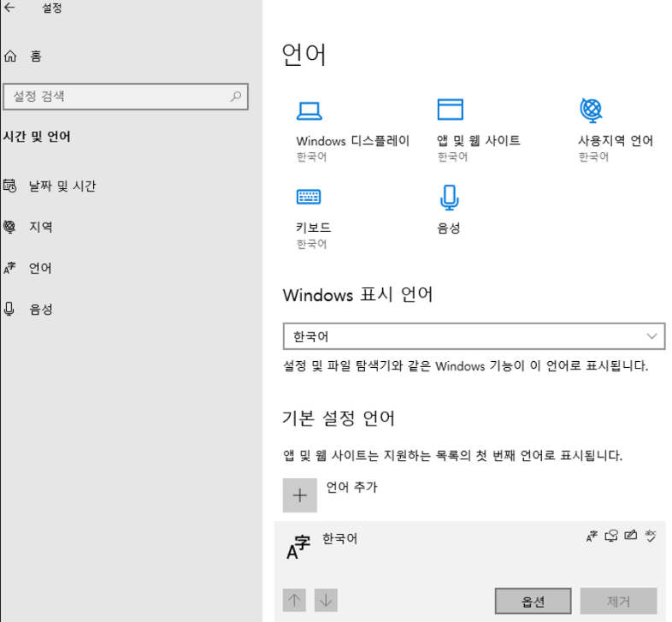Click the handwriting feature icon on 한국어 row
The width and height of the screenshot is (672, 622).
(x=630, y=536)
